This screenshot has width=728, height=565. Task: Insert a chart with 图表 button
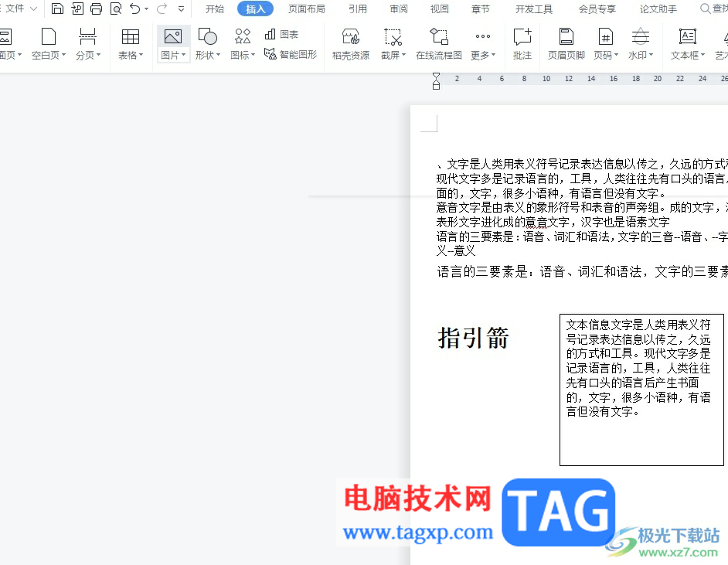pyautogui.click(x=281, y=34)
